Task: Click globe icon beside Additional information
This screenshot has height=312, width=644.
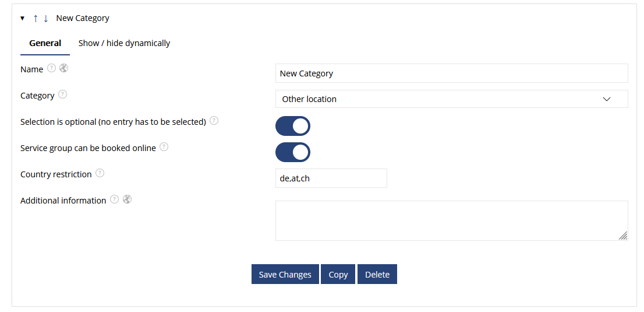Action: tap(128, 199)
